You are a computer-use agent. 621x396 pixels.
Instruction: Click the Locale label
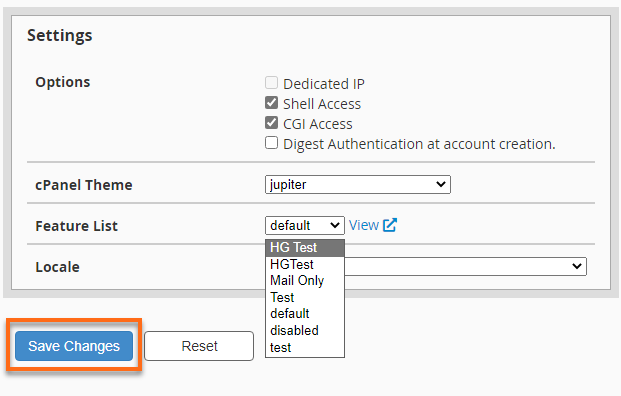pyautogui.click(x=57, y=267)
